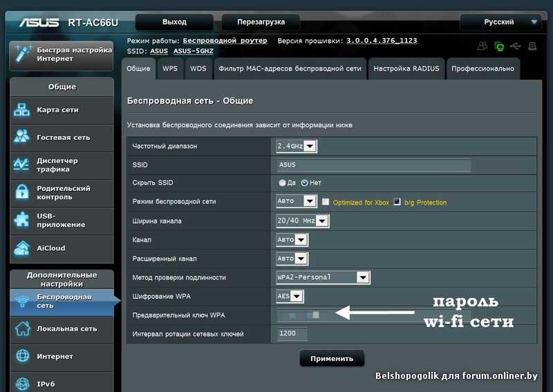Click the Network Map icon
The width and height of the screenshot is (553, 392).
22,110
